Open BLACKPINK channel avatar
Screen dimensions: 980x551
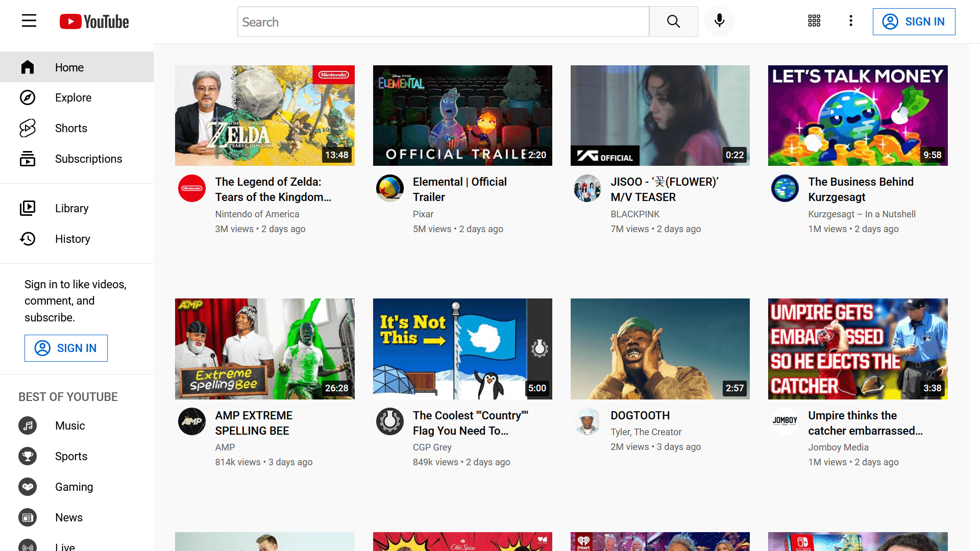[x=587, y=188]
